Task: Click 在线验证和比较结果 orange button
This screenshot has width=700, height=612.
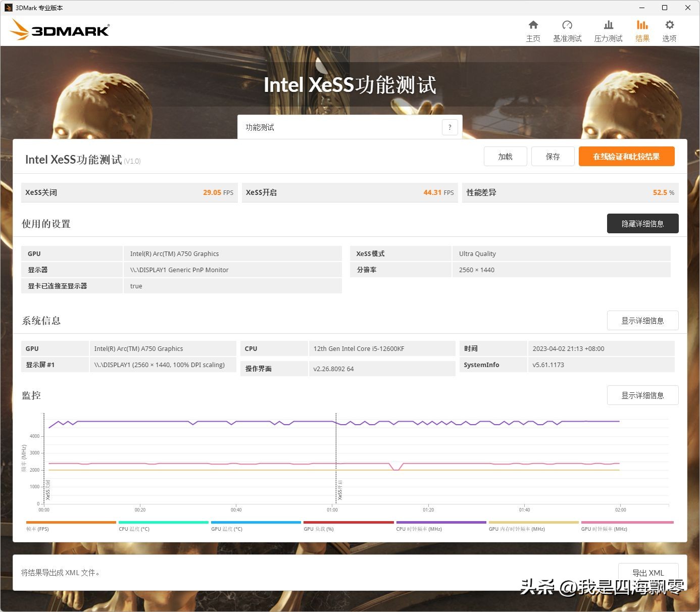Action: [x=626, y=156]
